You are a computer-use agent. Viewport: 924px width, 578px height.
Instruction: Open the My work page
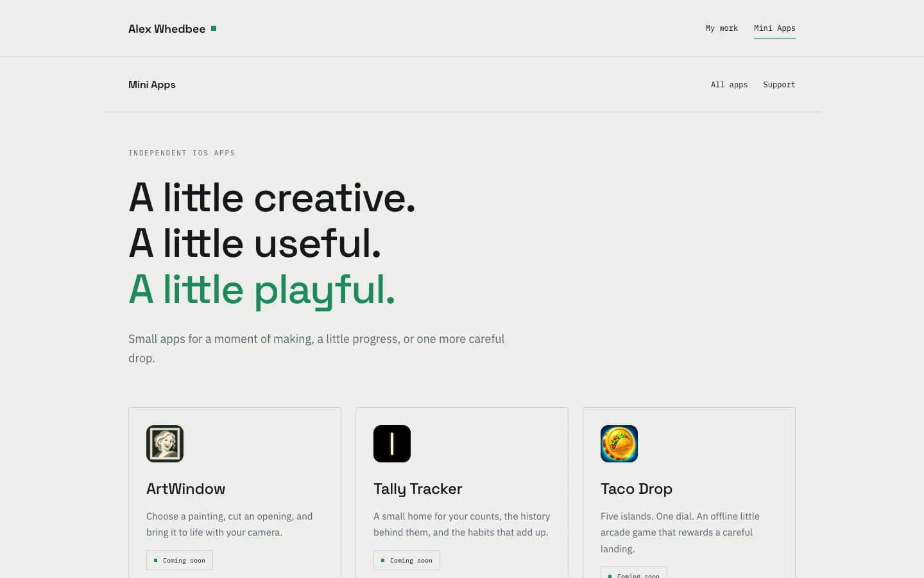click(721, 28)
